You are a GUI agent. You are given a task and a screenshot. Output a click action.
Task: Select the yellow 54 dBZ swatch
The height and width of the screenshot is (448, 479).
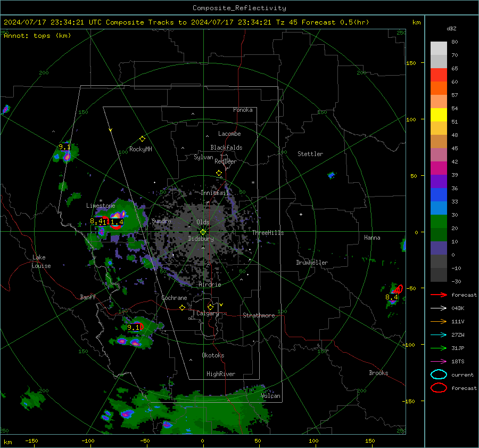pyautogui.click(x=439, y=115)
